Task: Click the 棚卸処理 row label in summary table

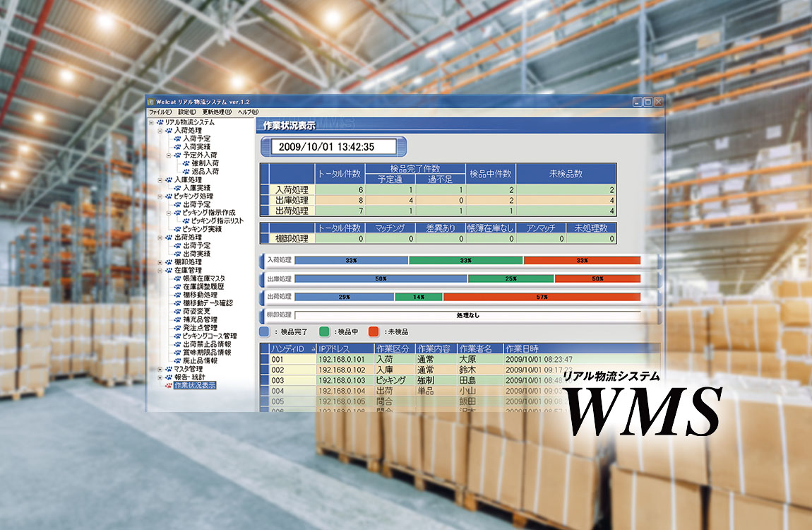Action: pos(292,239)
